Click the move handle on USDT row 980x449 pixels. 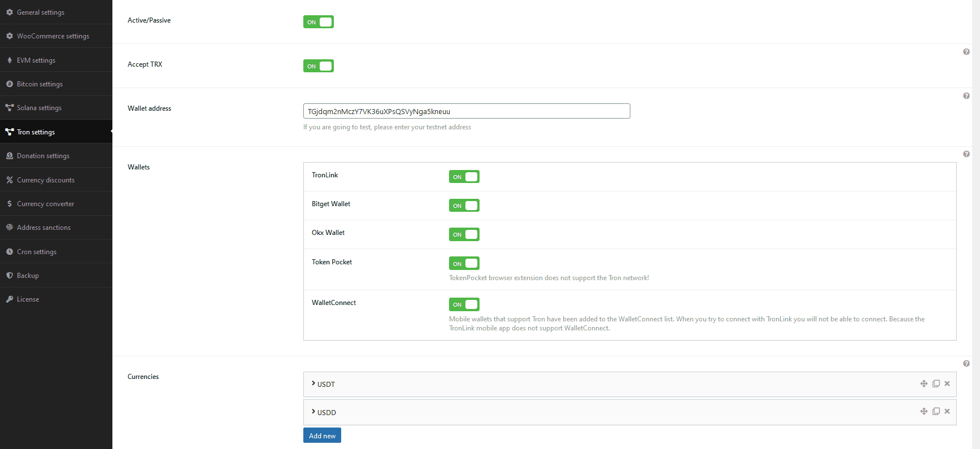click(x=924, y=383)
